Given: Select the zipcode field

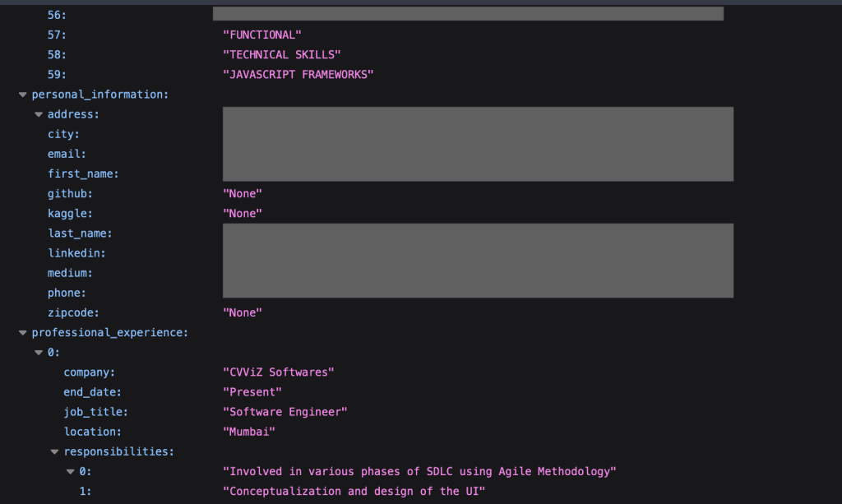Looking at the screenshot, I should (x=73, y=312).
